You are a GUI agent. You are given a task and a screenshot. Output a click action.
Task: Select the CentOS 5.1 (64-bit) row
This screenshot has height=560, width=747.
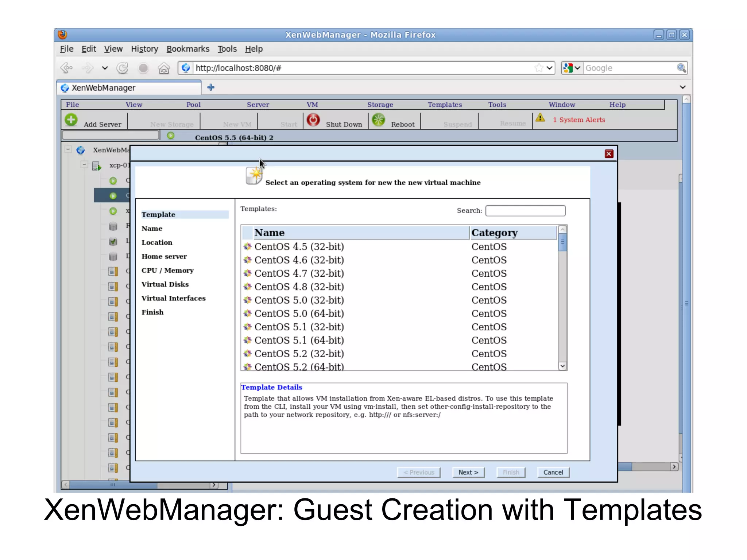tap(400, 341)
